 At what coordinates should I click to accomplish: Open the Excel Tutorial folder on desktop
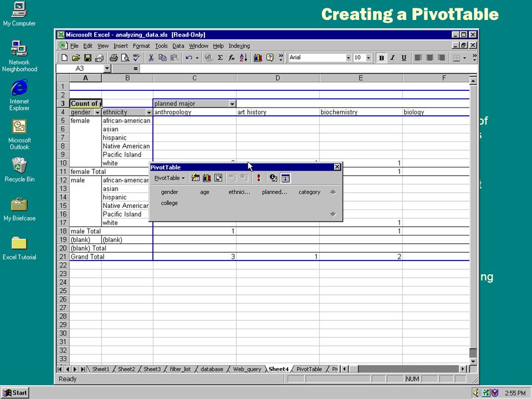(x=19, y=248)
